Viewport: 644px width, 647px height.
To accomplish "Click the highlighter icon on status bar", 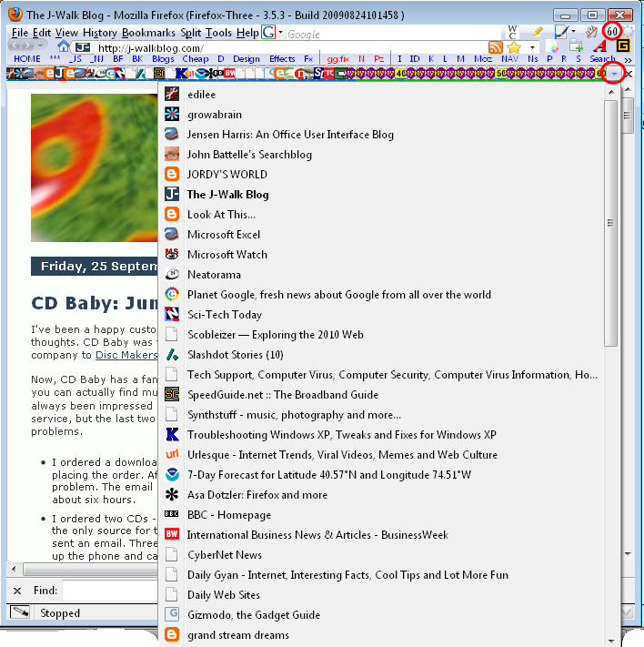I will tap(20, 612).
